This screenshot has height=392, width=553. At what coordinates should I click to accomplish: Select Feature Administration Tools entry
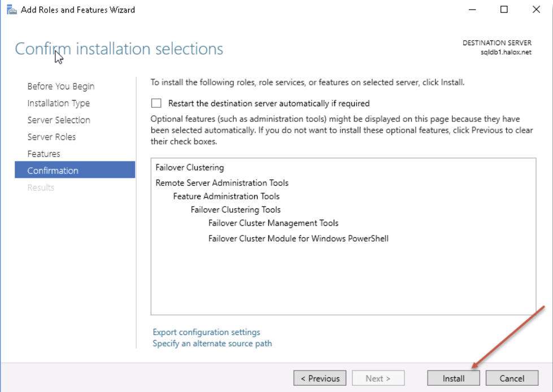pos(226,196)
